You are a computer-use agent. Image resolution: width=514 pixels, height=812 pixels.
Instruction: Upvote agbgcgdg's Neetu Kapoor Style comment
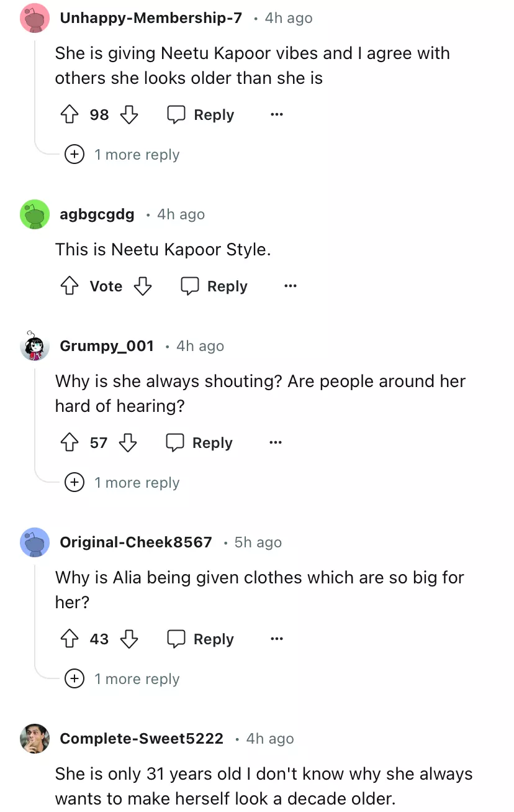68,286
